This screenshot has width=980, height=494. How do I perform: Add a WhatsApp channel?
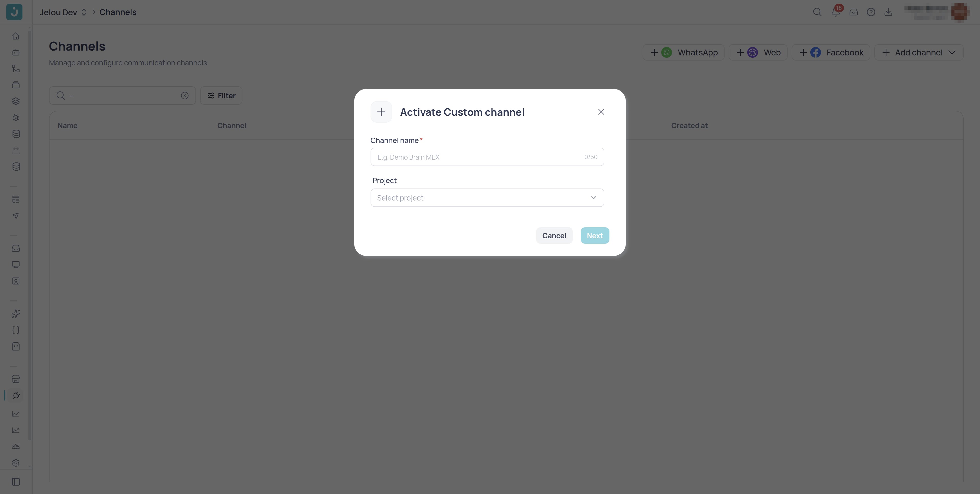tap(684, 53)
